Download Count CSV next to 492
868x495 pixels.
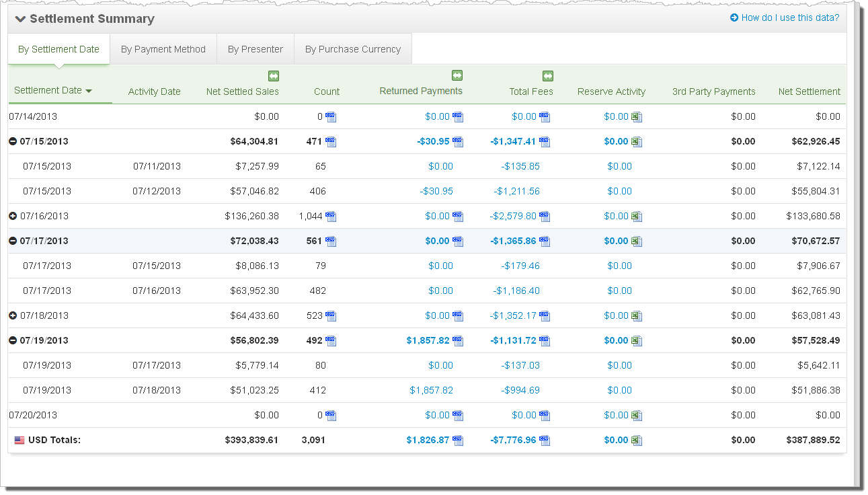pos(331,341)
